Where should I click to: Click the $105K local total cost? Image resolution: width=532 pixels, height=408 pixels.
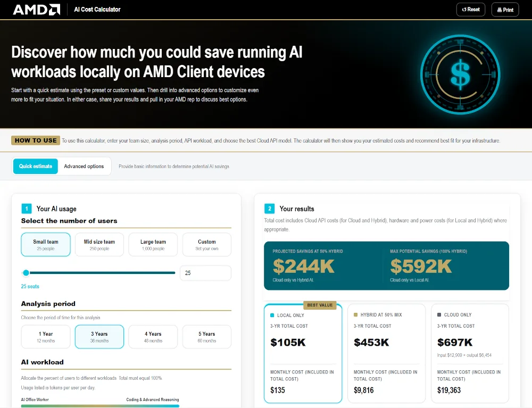tap(288, 342)
